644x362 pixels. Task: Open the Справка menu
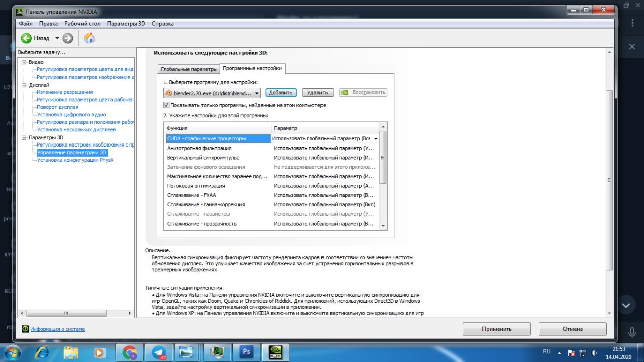pos(163,23)
